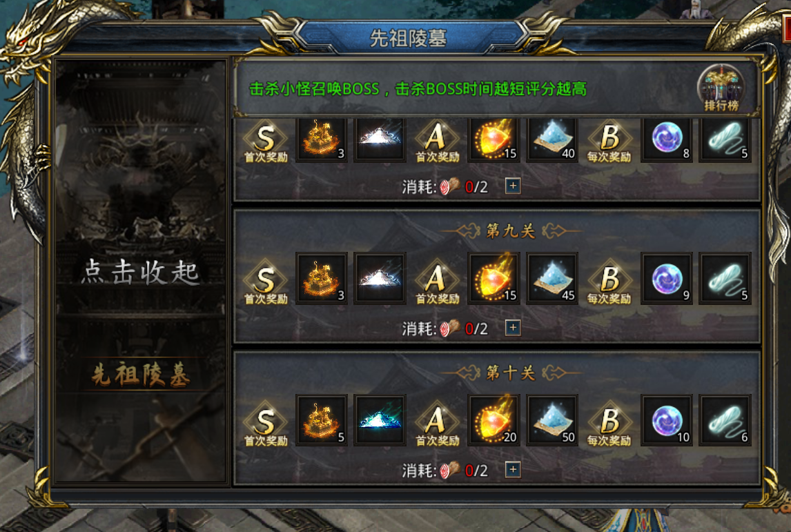Click the golden throne reward in 第九关
This screenshot has height=532, width=791.
point(322,278)
